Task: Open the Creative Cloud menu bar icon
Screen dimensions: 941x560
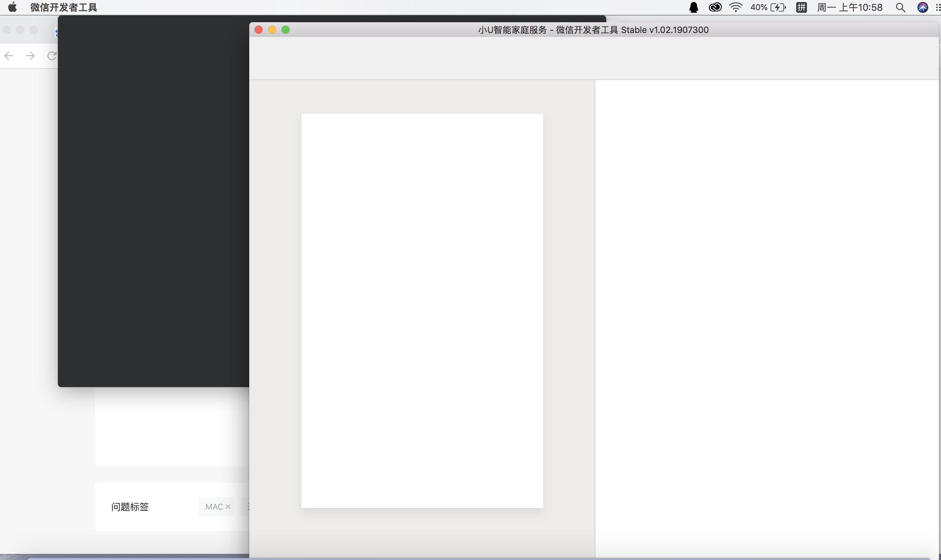Action: point(715,7)
